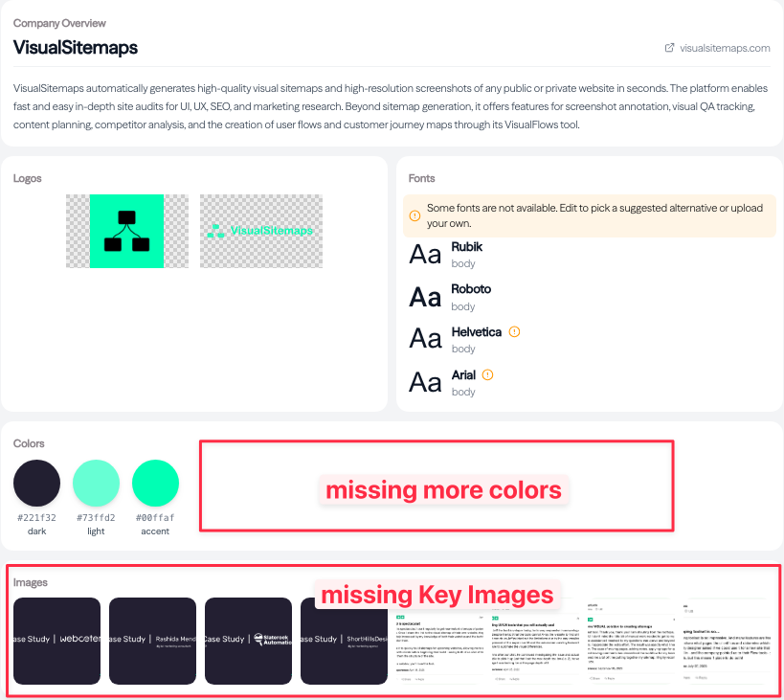
Task: Select the Aa preview icon for Rubik
Action: [424, 254]
